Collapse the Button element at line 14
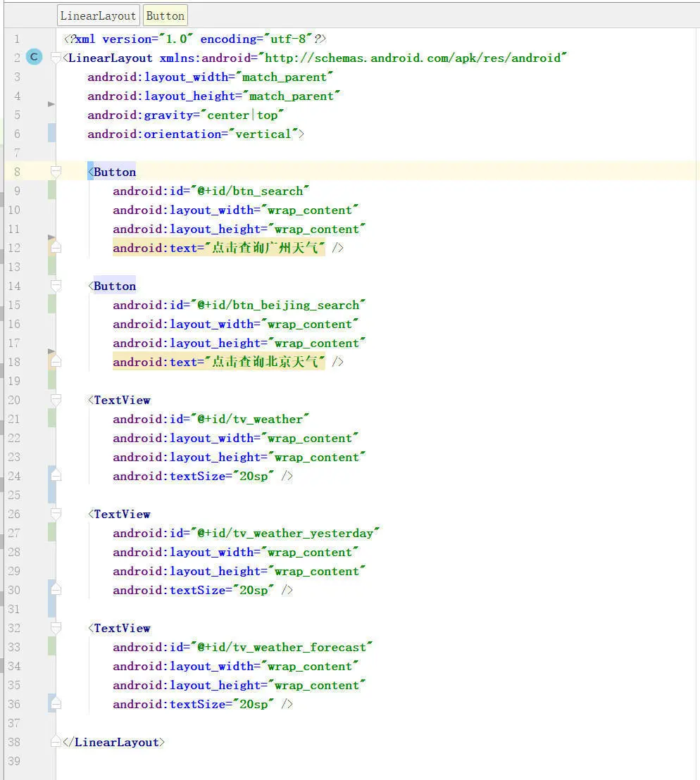This screenshot has width=700, height=780. click(x=55, y=283)
